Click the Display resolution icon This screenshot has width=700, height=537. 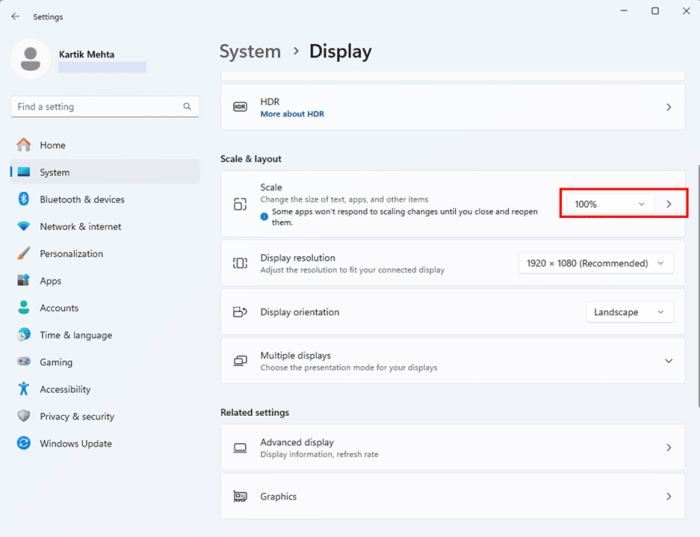click(x=240, y=263)
